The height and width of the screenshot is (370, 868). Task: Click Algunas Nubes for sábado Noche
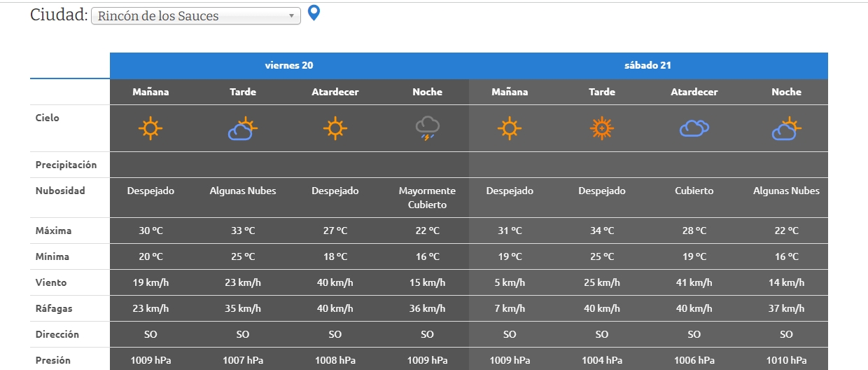[787, 191]
